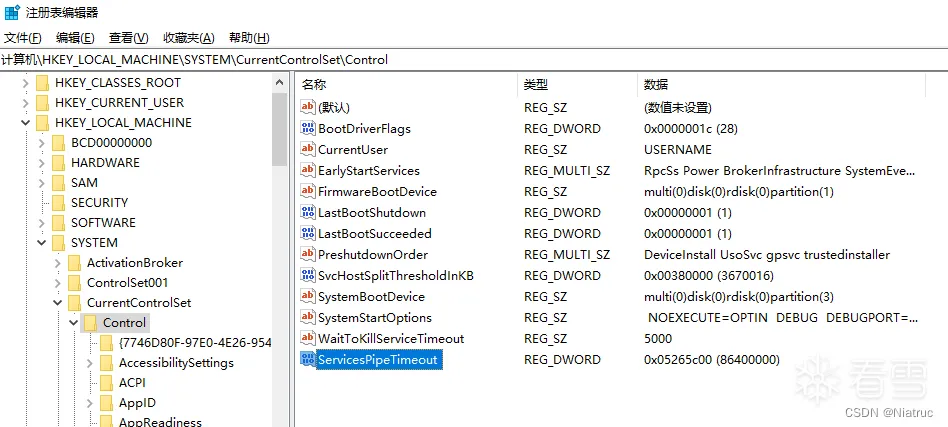Click the registry path address bar
948x427 pixels.
click(x=474, y=60)
